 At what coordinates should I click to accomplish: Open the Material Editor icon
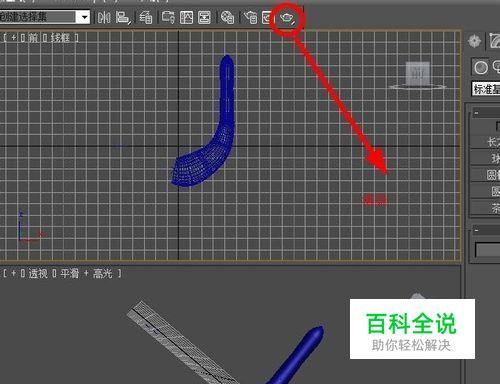(x=227, y=17)
